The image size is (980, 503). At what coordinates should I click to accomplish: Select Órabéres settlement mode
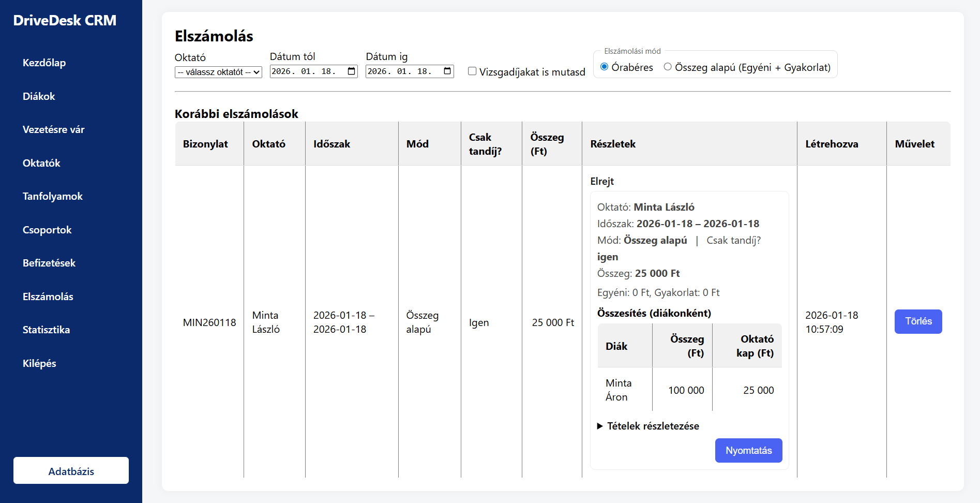tap(604, 67)
